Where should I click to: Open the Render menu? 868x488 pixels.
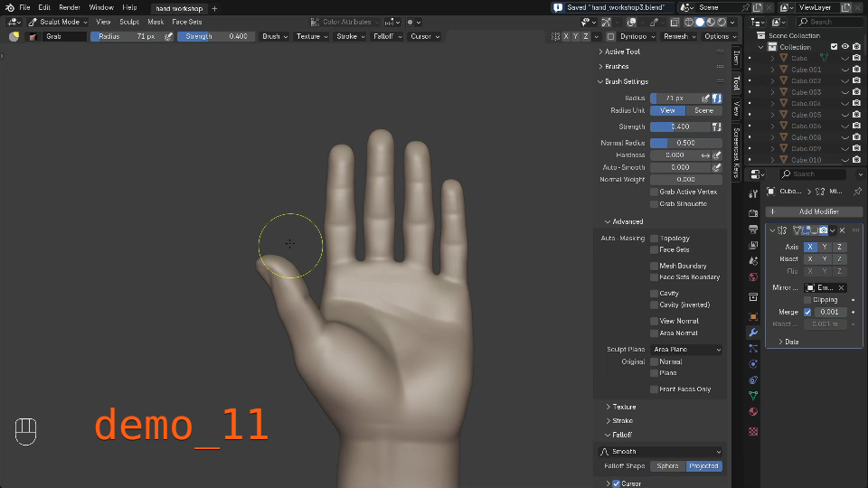tap(70, 8)
